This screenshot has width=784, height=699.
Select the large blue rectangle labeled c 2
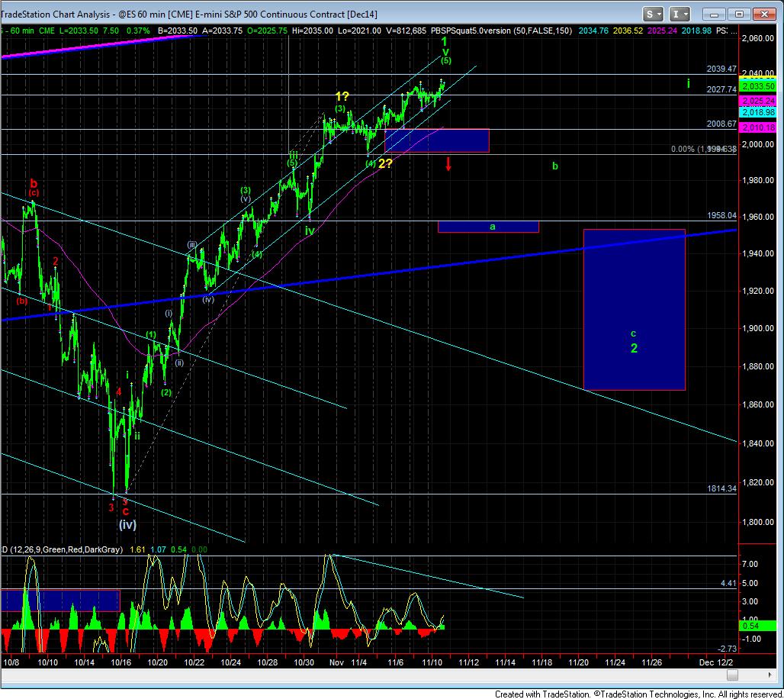[634, 309]
